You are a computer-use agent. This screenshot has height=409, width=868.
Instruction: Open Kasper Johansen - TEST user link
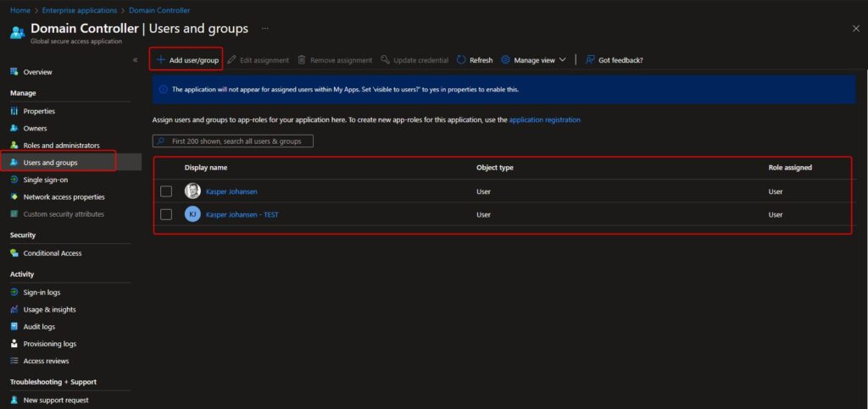242,215
